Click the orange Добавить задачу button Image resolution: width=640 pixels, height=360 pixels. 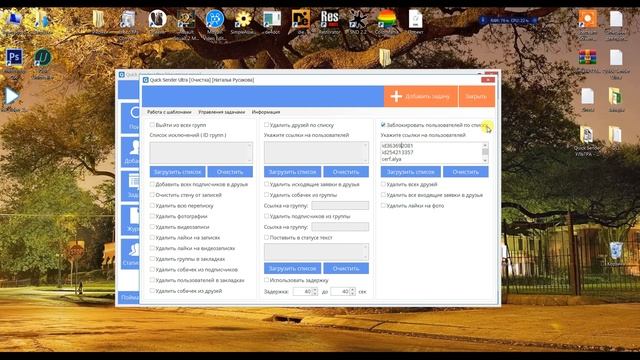420,96
